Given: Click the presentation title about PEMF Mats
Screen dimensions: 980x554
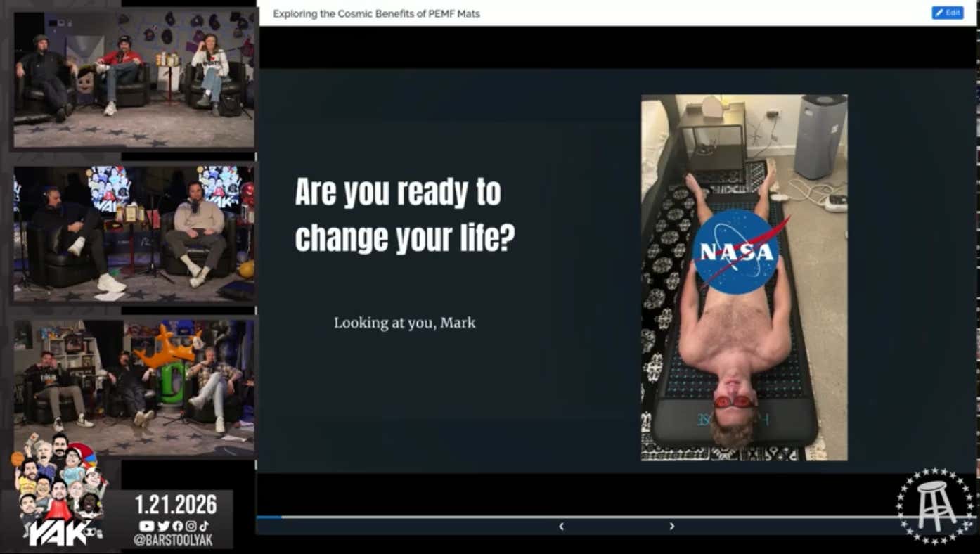Looking at the screenshot, I should (x=376, y=13).
